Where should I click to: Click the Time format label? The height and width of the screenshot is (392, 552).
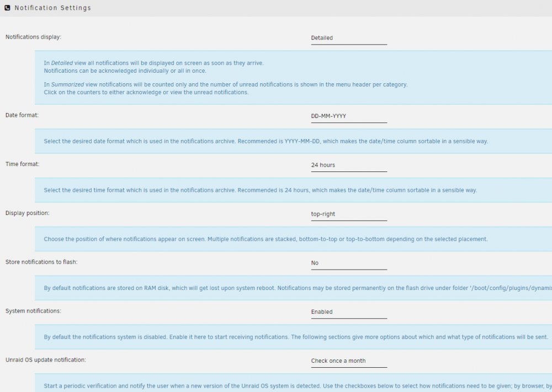coord(22,164)
